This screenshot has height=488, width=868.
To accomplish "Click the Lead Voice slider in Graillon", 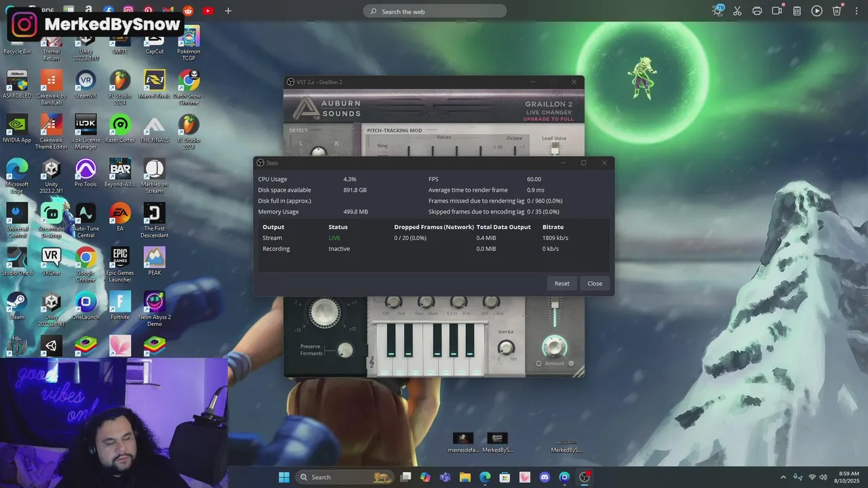I will (x=555, y=148).
